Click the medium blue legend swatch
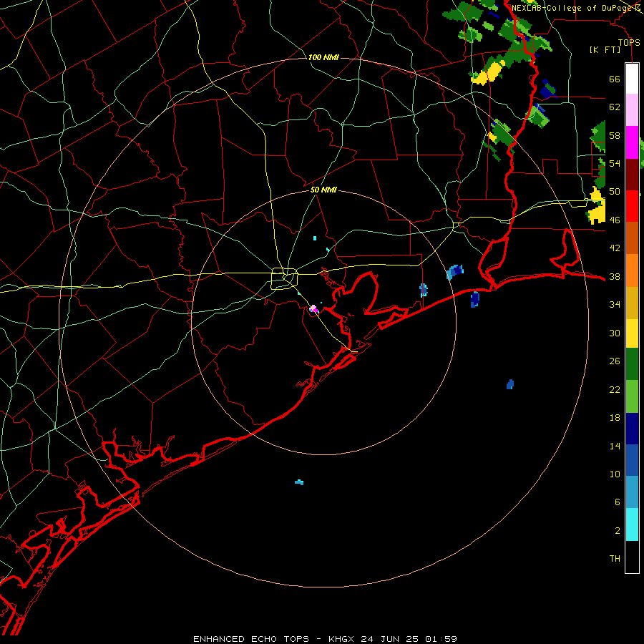The height and width of the screenshot is (644, 644). (x=632, y=460)
